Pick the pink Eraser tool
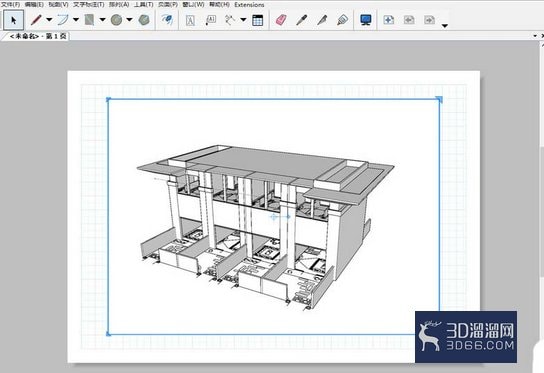This screenshot has height=373, width=544. pyautogui.click(x=281, y=20)
